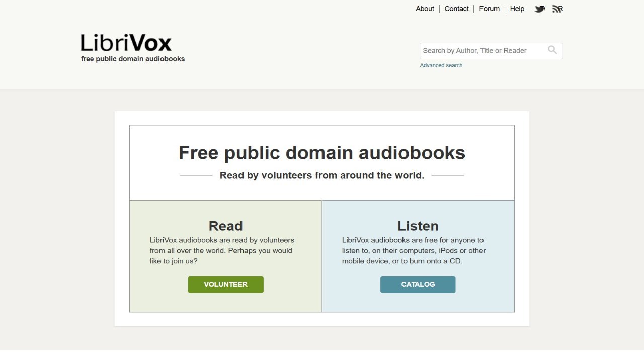The width and height of the screenshot is (644, 362).
Task: Click the Listen section description paragraph
Action: coord(414,250)
